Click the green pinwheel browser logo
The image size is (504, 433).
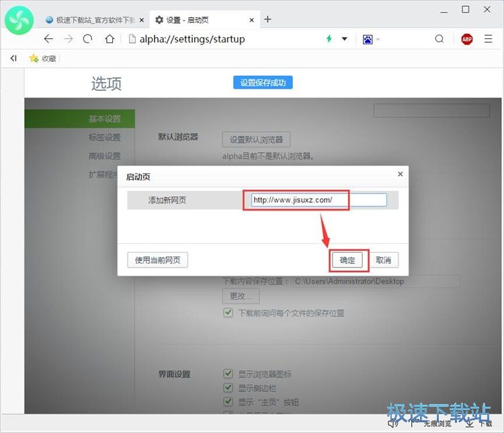19,20
